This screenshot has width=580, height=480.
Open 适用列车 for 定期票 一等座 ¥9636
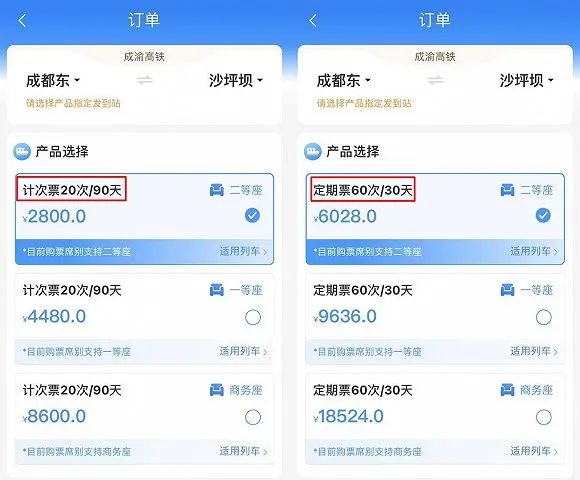(534, 351)
